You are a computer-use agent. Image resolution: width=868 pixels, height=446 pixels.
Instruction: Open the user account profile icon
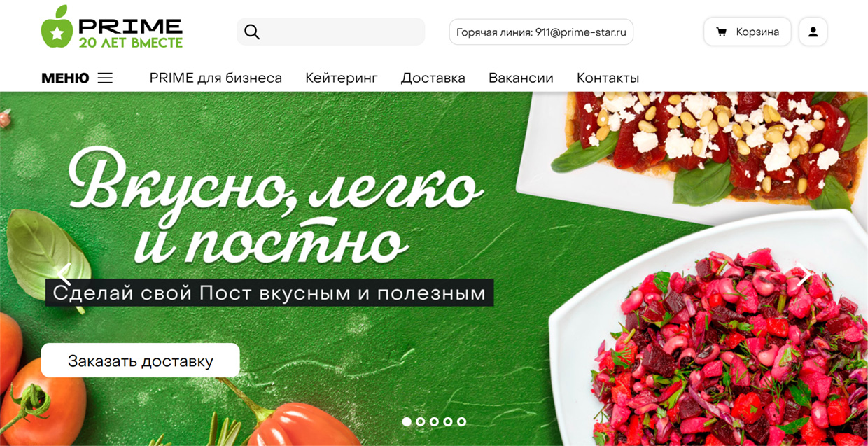813,32
